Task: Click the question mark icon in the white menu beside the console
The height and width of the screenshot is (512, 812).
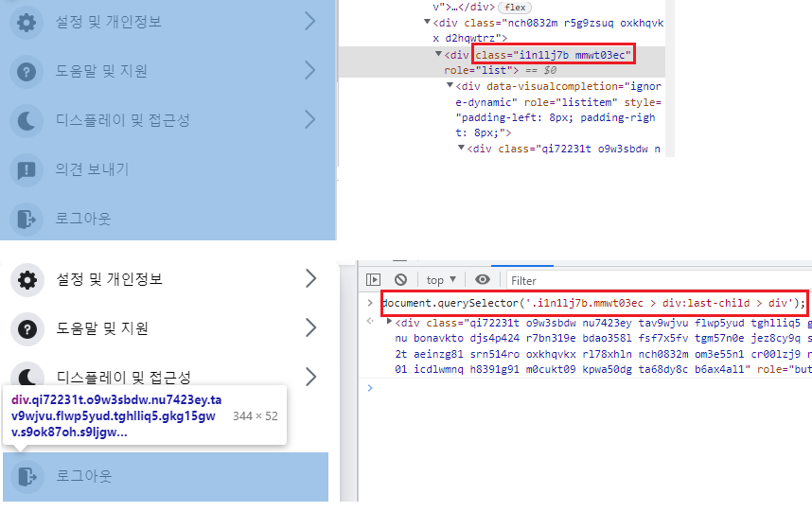Action: (27, 328)
